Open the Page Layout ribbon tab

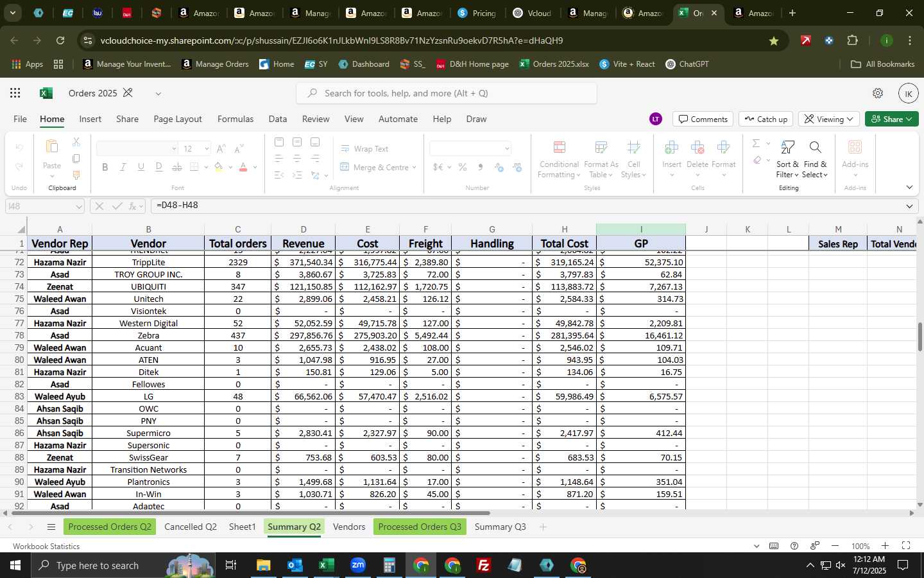[178, 119]
